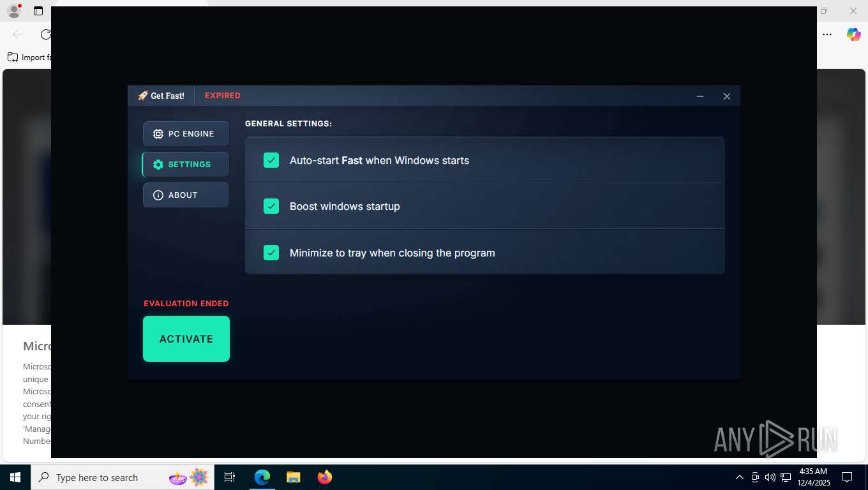
Task: Open the ABOUT section
Action: [186, 195]
